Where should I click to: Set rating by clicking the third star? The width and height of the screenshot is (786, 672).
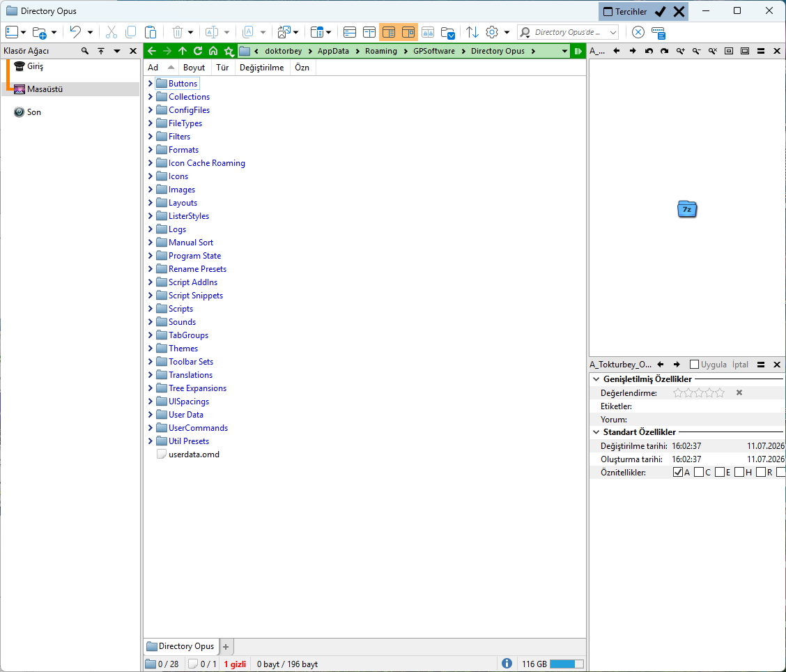coord(699,392)
